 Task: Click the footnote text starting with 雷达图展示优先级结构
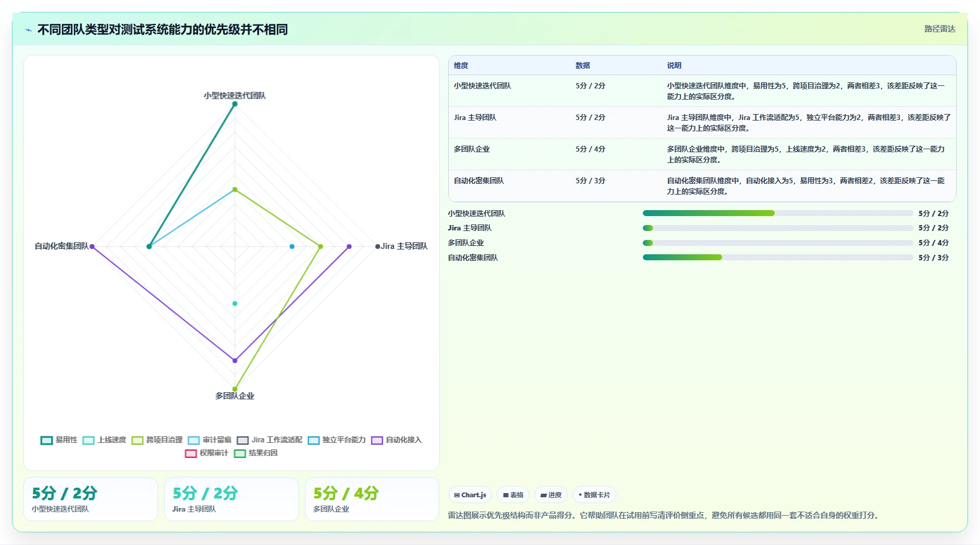665,515
